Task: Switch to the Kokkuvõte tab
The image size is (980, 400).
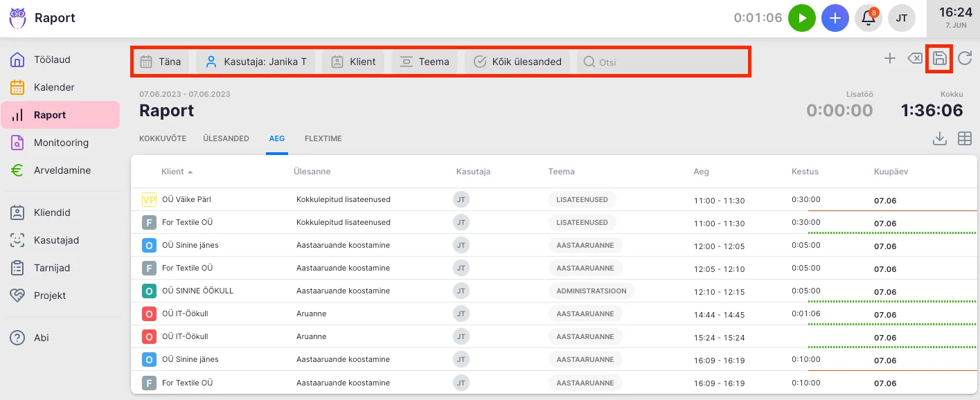Action: pyautogui.click(x=163, y=138)
